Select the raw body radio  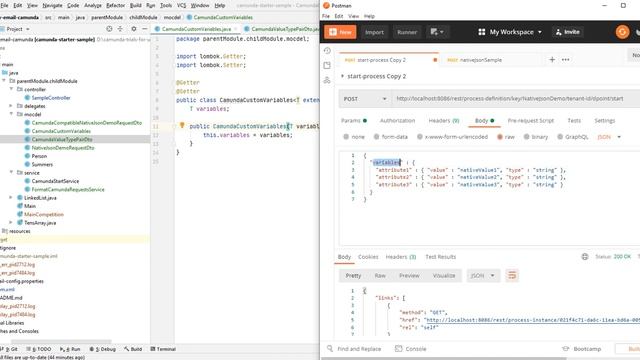[500, 137]
